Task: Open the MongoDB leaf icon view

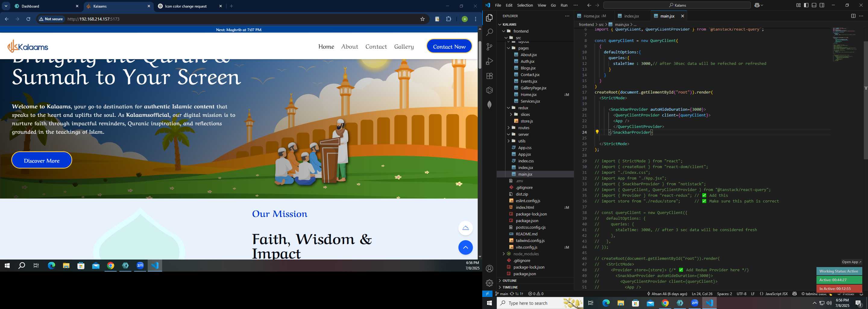Action: [489, 105]
